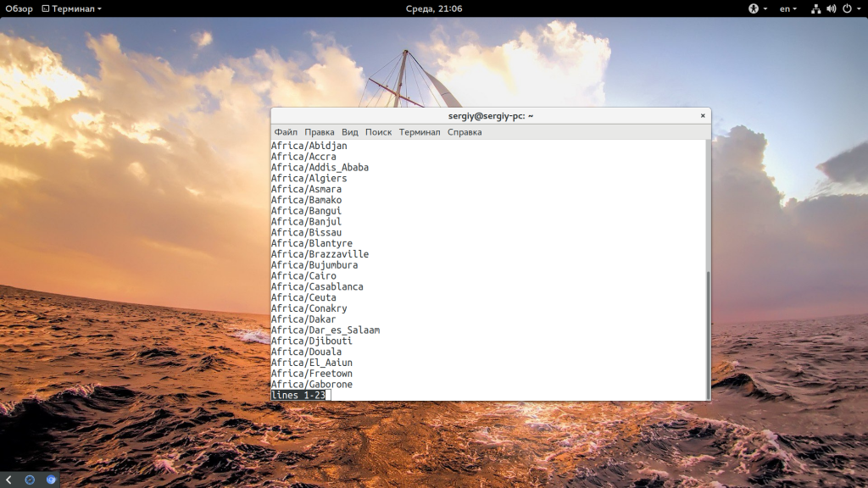Open the Поиск menu
The height and width of the screenshot is (488, 868).
point(379,132)
